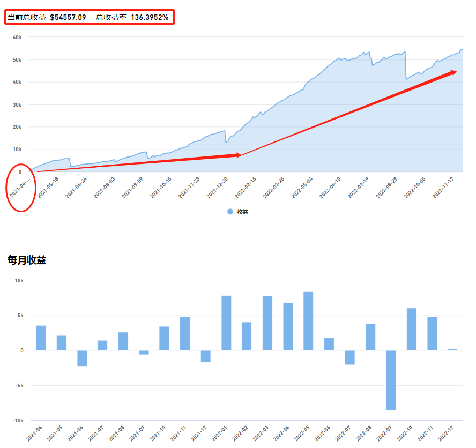Image resolution: width=476 pixels, height=448 pixels.
Task: Click the 2022-05-04 date axis label
Action: point(302,188)
